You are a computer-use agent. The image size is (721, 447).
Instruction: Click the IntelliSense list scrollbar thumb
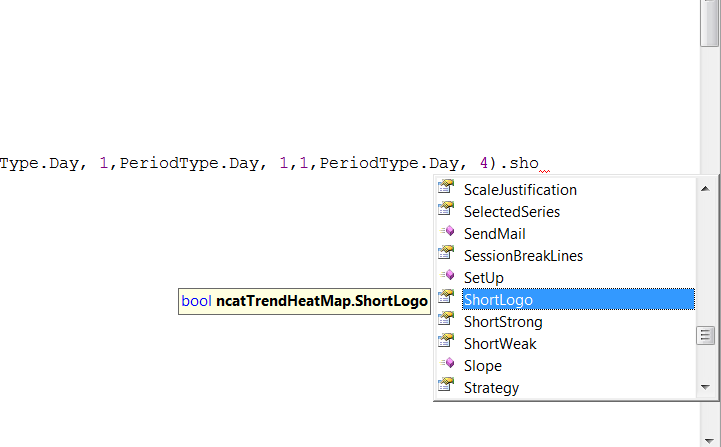(706, 335)
